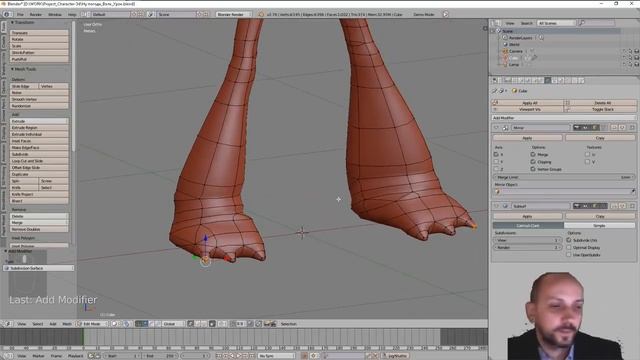Toggle Mirror axis X checkbox
Screen dimensions: 640x360
[496, 154]
